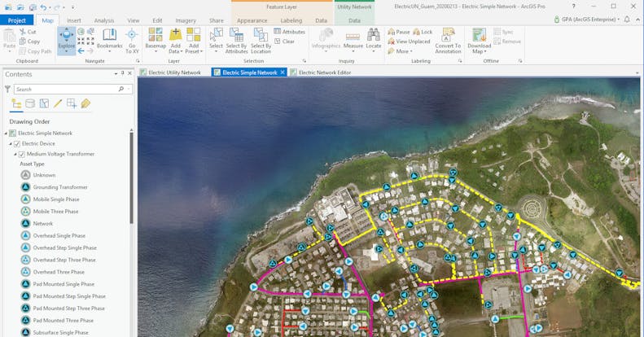
Task: Go to previous extent arrow
Action: (81, 51)
